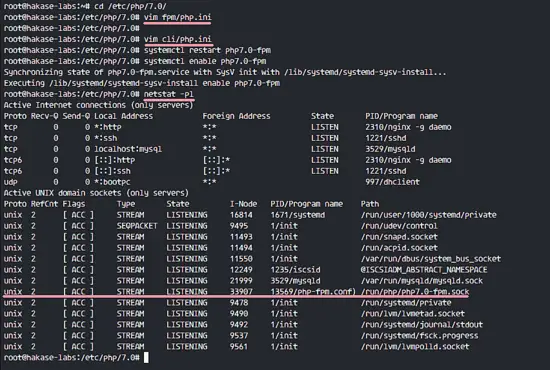Click the '/run/systemd/journal/stdout' path
550x370 pixels.
click(x=422, y=325)
